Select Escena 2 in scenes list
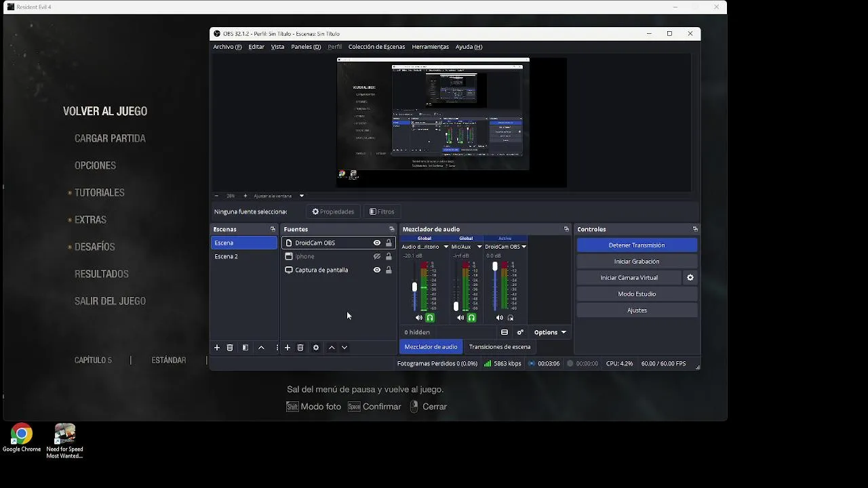868x488 pixels. point(244,256)
